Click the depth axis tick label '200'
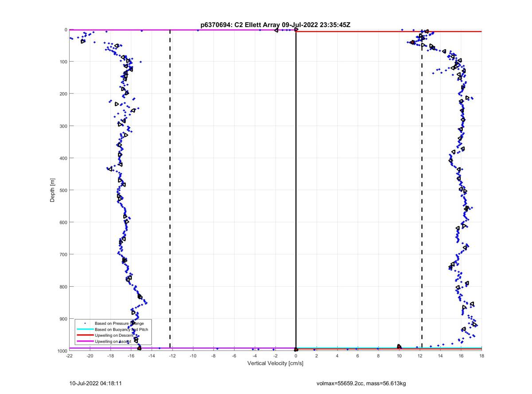 (x=63, y=94)
